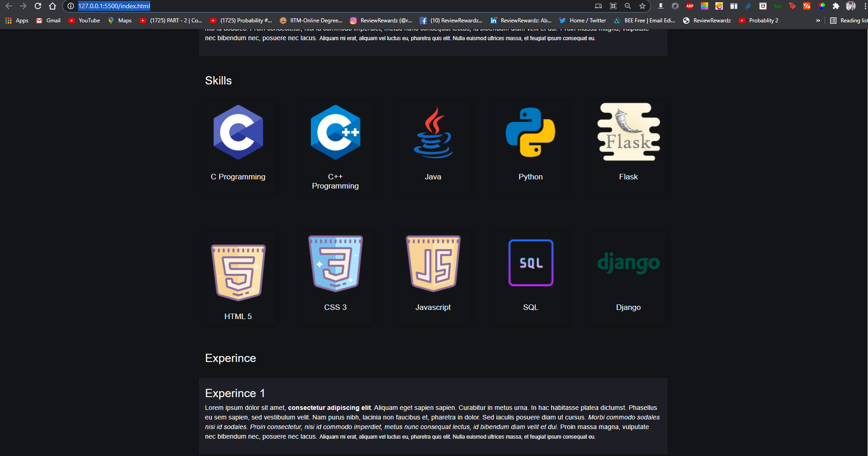Show hidden bookmarks with the chevron
Viewport: 868px width, 456px height.
[818, 21]
